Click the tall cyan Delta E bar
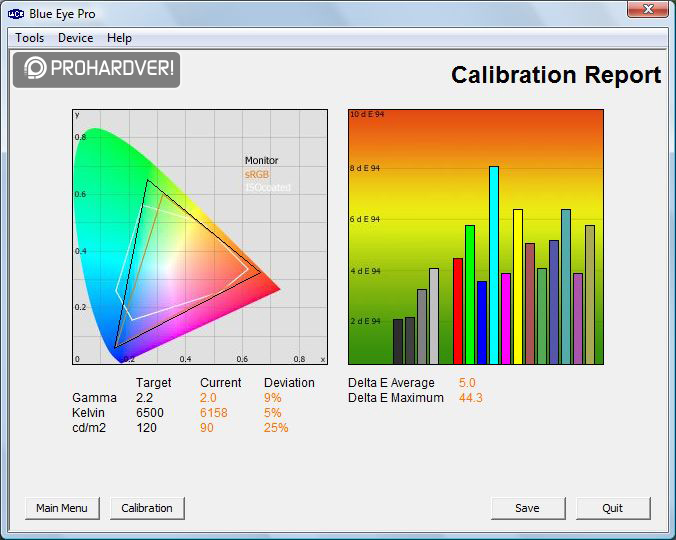 click(494, 265)
